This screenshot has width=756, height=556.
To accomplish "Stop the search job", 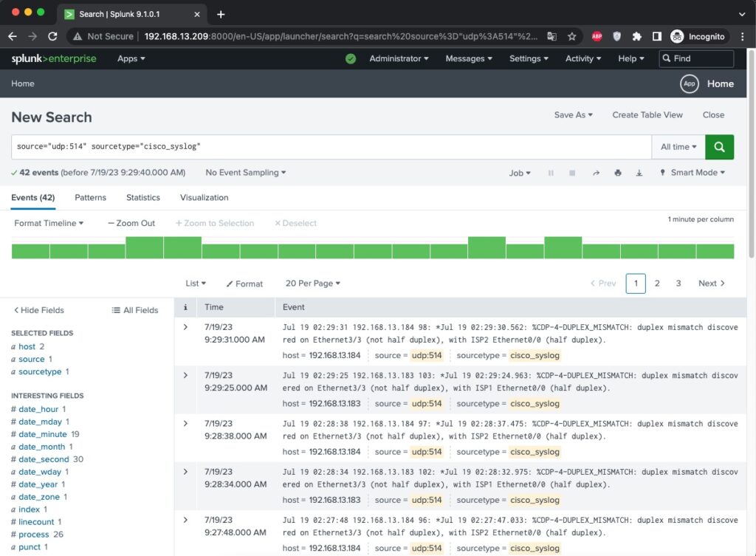I will pyautogui.click(x=572, y=173).
